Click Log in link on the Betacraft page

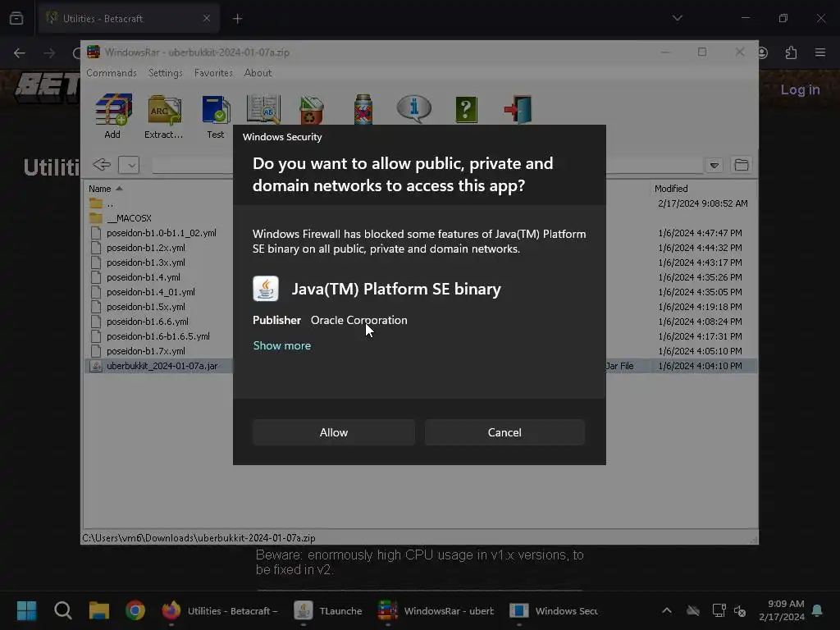pyautogui.click(x=800, y=89)
